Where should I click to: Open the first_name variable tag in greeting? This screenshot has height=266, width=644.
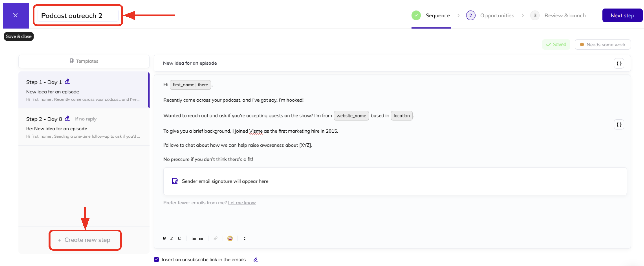[190, 85]
